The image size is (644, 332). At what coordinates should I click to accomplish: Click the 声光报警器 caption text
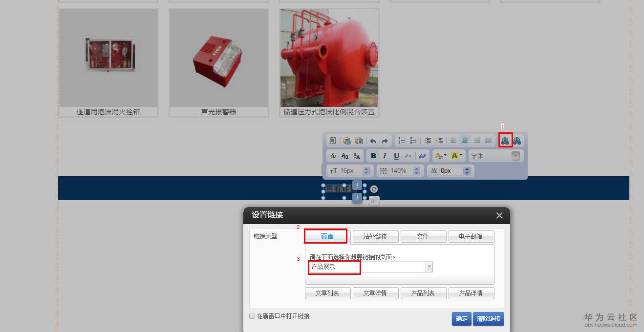coord(219,112)
